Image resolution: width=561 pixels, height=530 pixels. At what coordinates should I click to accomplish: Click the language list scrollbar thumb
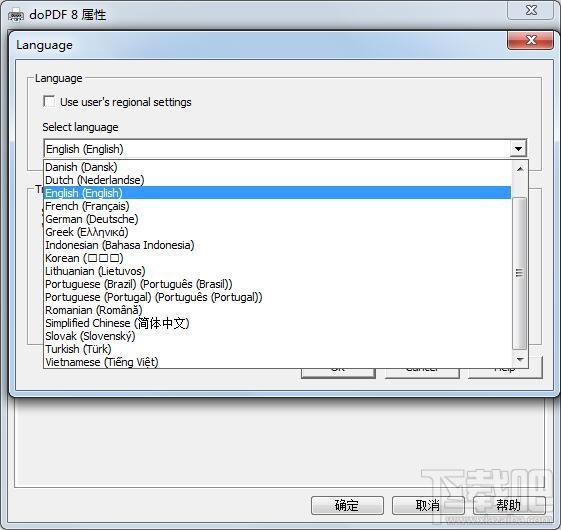(x=519, y=273)
